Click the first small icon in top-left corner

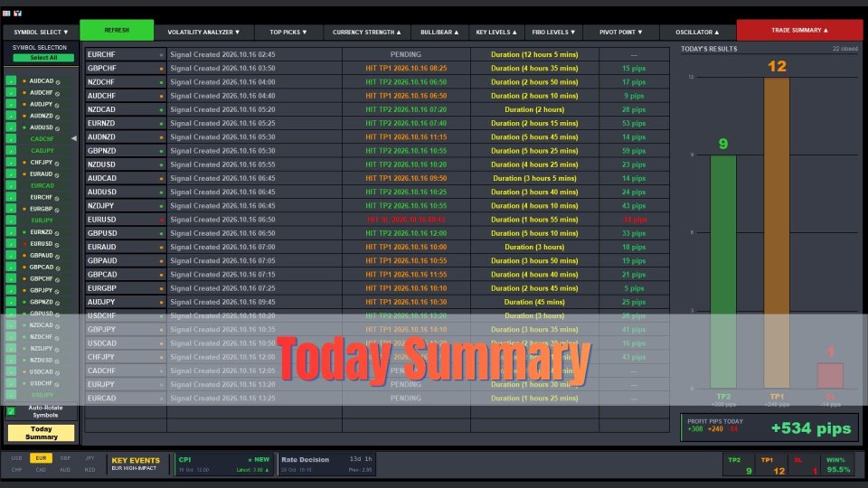pyautogui.click(x=6, y=13)
